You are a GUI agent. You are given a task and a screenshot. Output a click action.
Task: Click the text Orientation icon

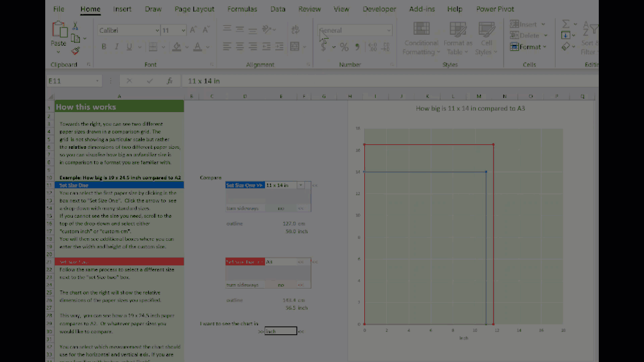[x=267, y=29]
